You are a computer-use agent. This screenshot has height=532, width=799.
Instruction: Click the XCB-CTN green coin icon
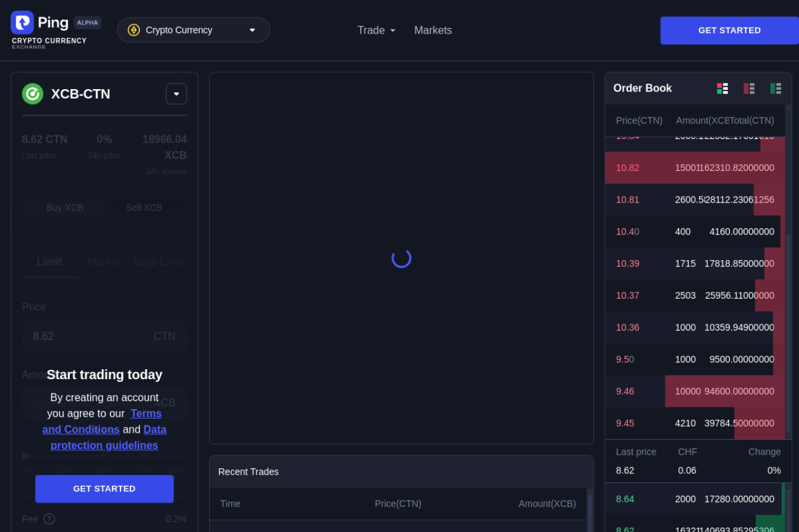tap(32, 94)
